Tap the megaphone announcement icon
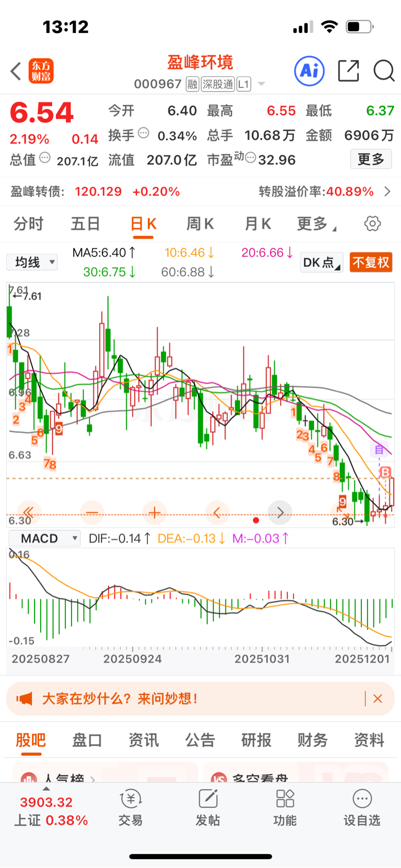The image size is (401, 868). tap(24, 699)
